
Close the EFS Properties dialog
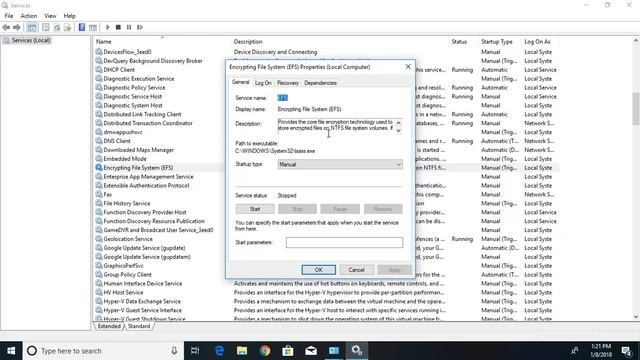[x=408, y=67]
